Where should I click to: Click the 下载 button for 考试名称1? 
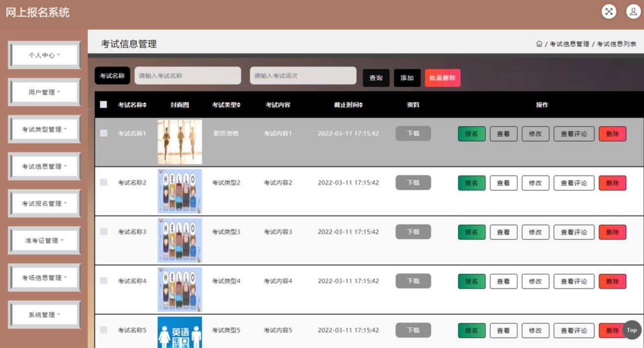[x=413, y=133]
